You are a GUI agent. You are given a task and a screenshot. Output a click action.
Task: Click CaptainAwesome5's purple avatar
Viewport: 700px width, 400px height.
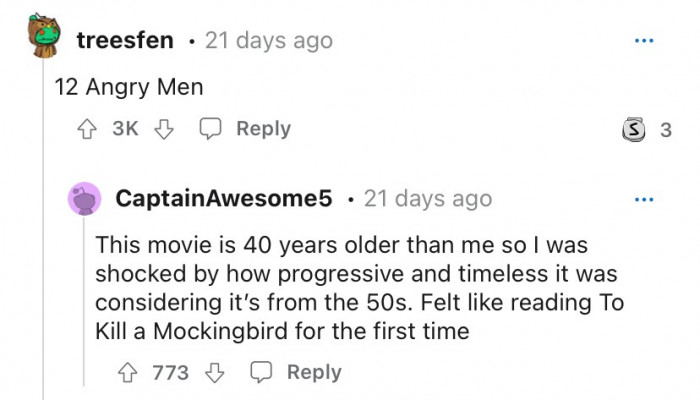84,199
